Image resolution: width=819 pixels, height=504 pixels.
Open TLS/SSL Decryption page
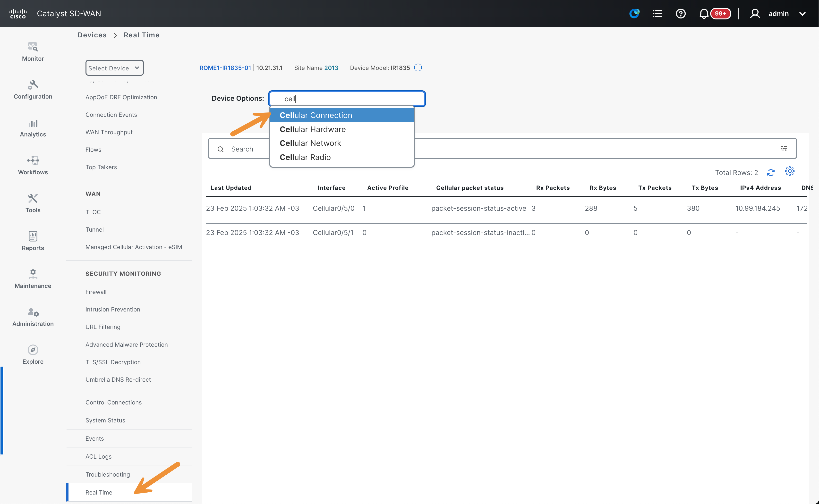pos(113,362)
